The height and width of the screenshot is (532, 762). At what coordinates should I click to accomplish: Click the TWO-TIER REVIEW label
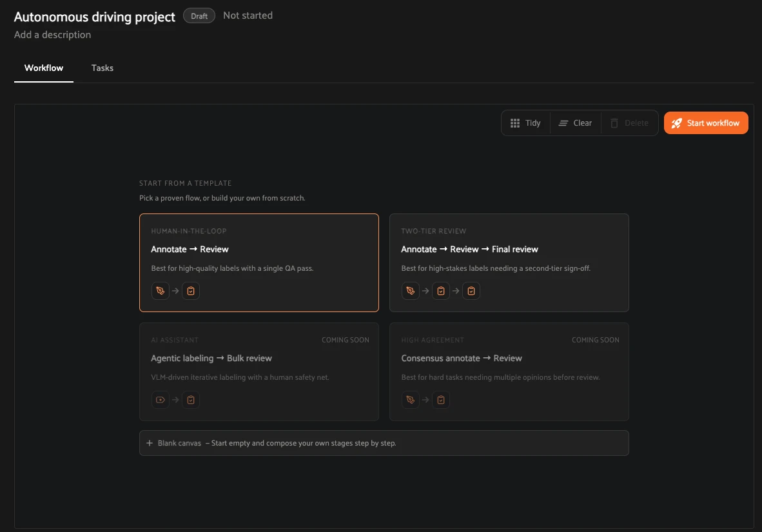tap(433, 231)
